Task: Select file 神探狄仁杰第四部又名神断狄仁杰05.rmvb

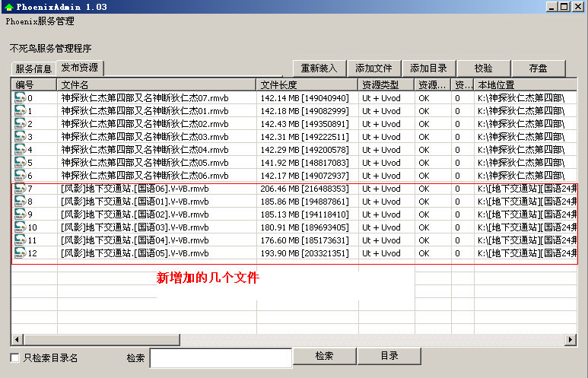Action: tap(145, 163)
